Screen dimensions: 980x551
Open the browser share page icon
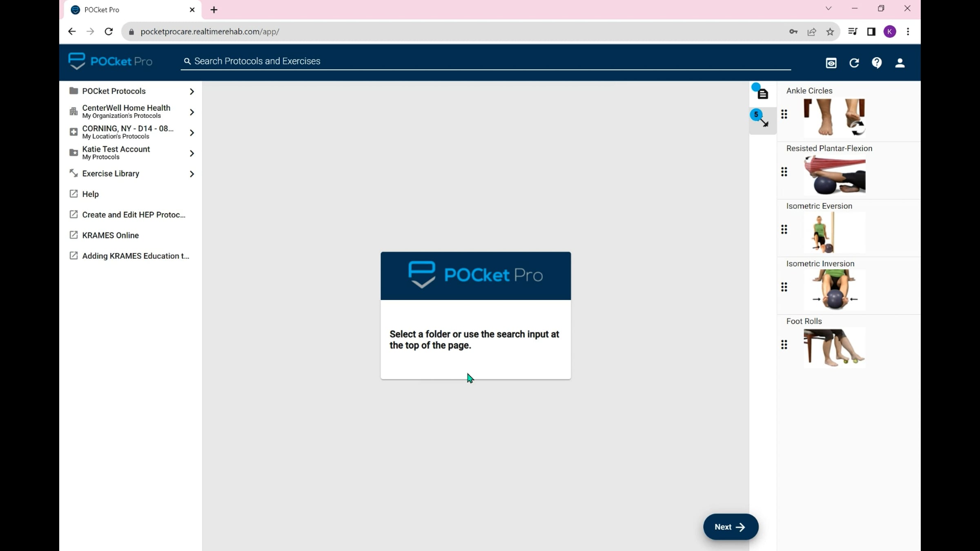click(812, 31)
